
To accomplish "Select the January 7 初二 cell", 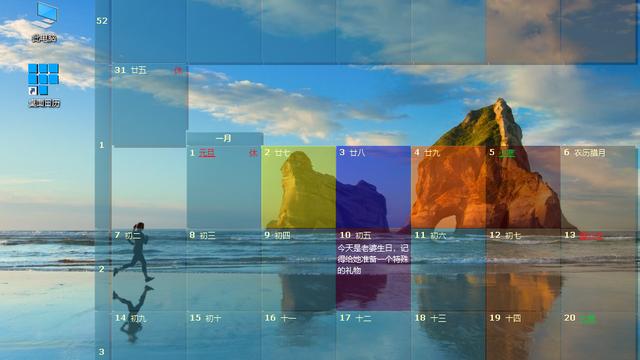I will click(149, 270).
